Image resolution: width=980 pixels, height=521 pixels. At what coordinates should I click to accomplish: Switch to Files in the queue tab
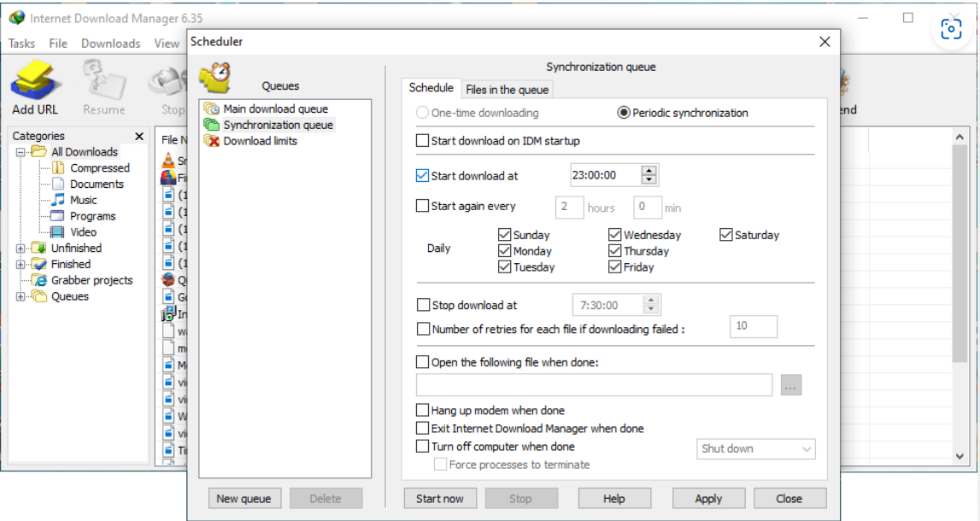click(x=507, y=90)
